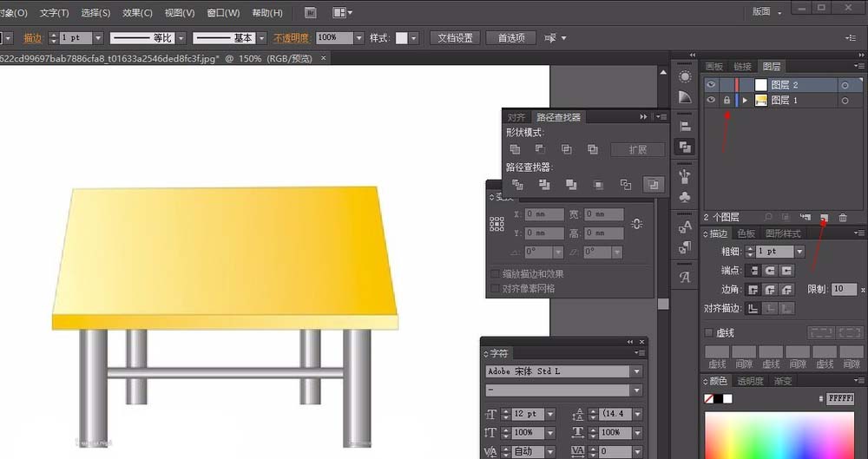Click the Intersect shape mode icon
This screenshot has width=868, height=459.
566,149
